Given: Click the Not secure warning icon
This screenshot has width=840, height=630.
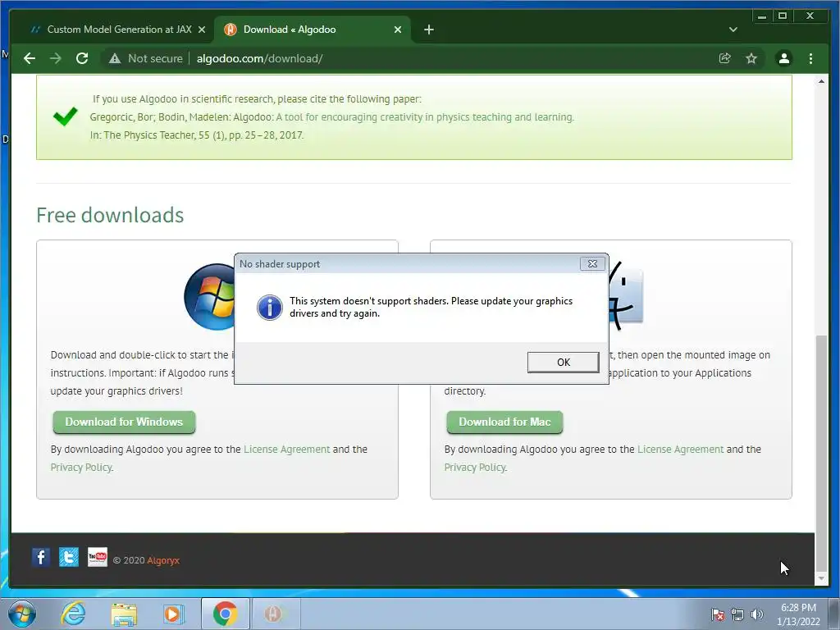Looking at the screenshot, I should pyautogui.click(x=115, y=58).
